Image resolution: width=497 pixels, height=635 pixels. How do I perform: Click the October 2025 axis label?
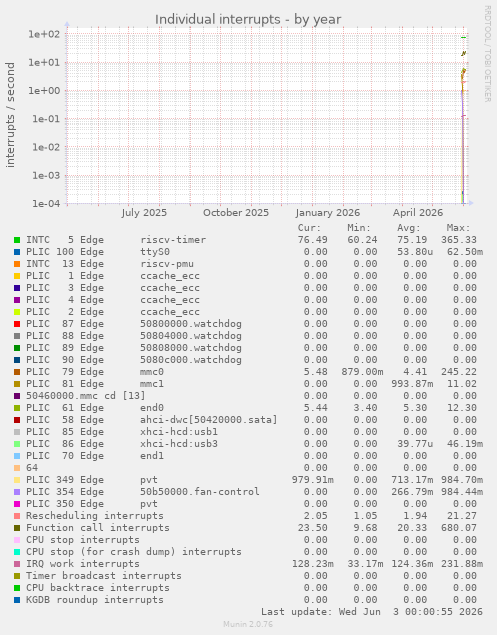(x=236, y=213)
